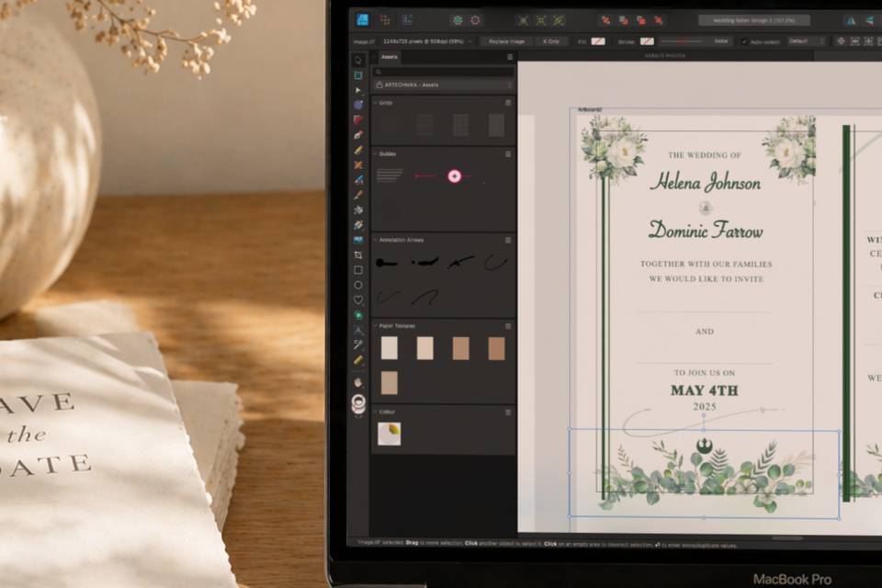Select the purple circle tool
This screenshot has height=588, width=882.
tap(358, 105)
